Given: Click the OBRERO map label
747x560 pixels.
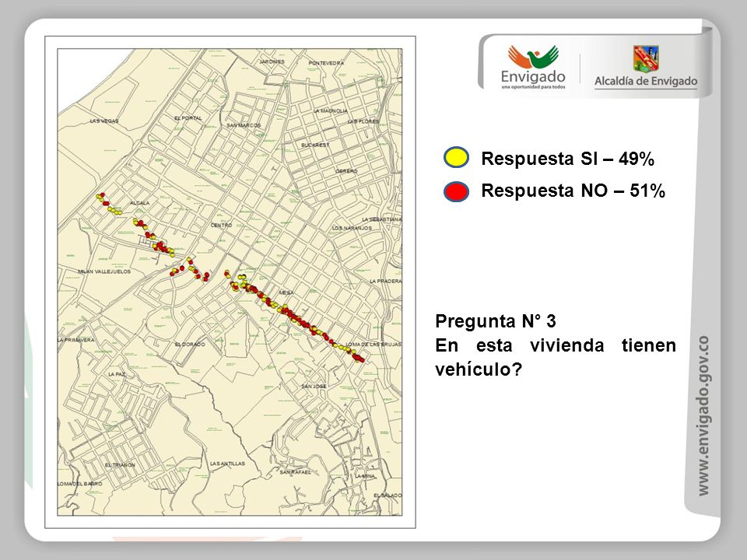Looking at the screenshot, I should 346,171.
